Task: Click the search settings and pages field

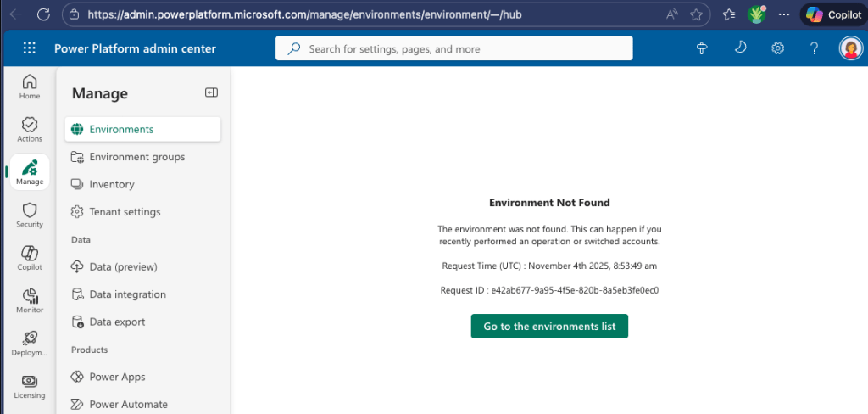Action: point(454,48)
